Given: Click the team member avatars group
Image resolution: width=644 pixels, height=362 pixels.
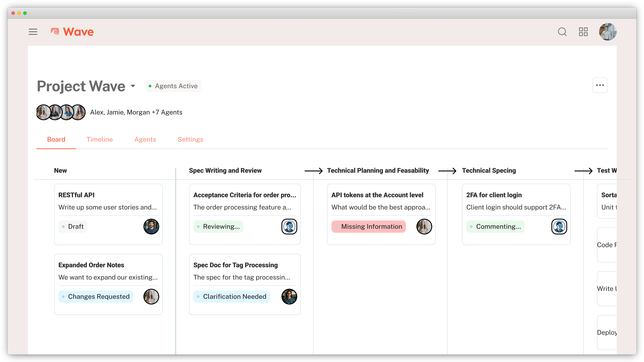Looking at the screenshot, I should click(x=61, y=112).
